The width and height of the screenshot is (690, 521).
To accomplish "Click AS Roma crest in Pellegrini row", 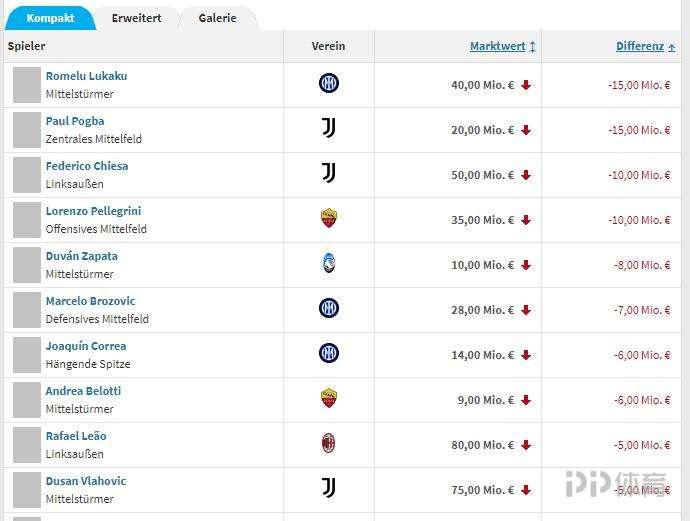I will [x=328, y=218].
